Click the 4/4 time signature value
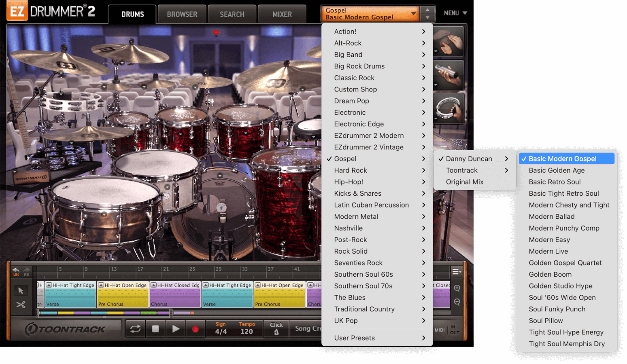This screenshot has width=627, height=364. [x=221, y=332]
